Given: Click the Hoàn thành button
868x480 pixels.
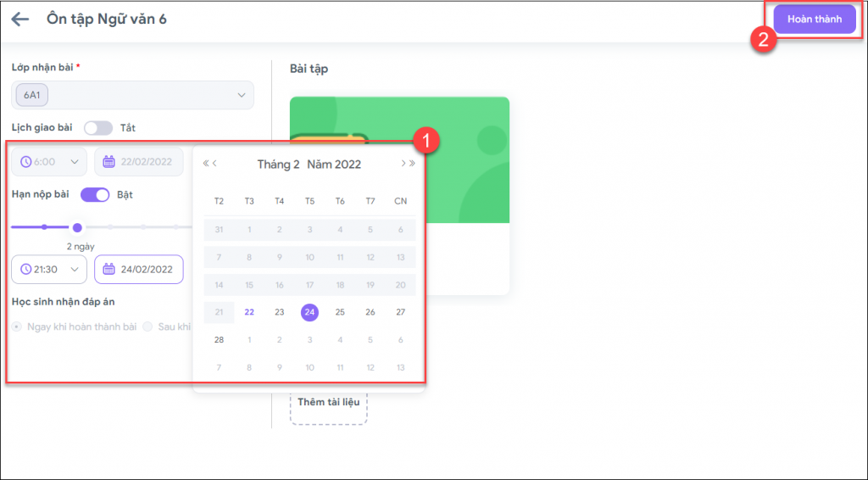Looking at the screenshot, I should tap(814, 19).
